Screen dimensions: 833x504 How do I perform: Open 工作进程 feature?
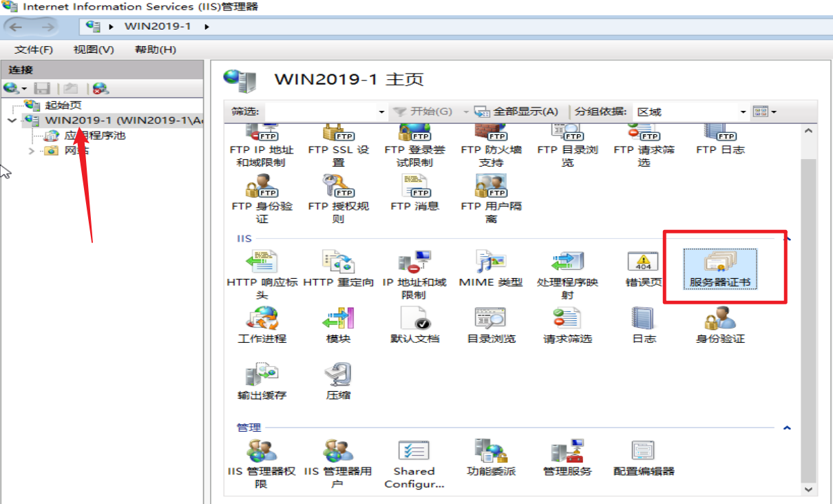pyautogui.click(x=262, y=326)
